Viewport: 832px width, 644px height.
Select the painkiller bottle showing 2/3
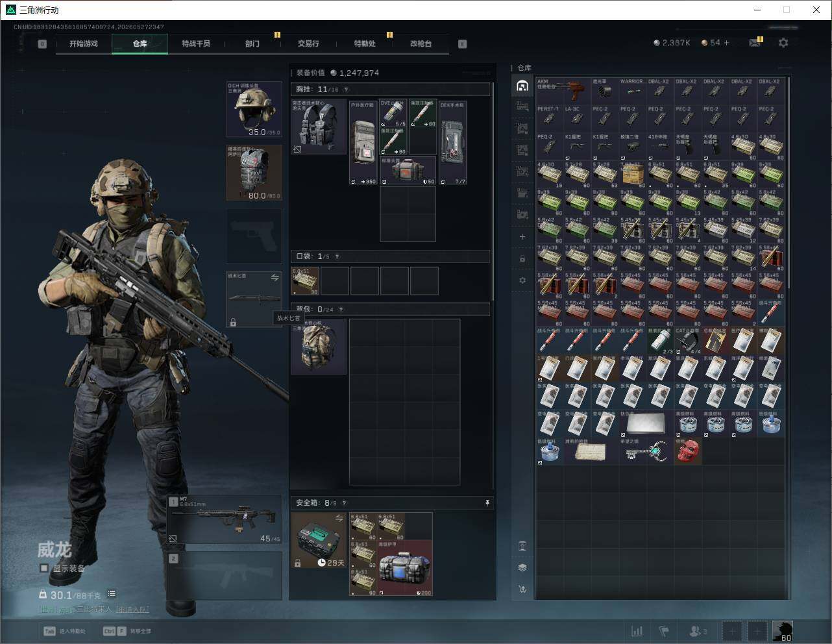tap(660, 340)
